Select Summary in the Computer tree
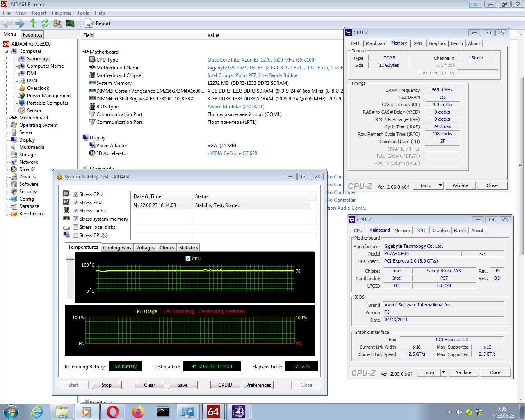525x420 pixels. pos(37,59)
